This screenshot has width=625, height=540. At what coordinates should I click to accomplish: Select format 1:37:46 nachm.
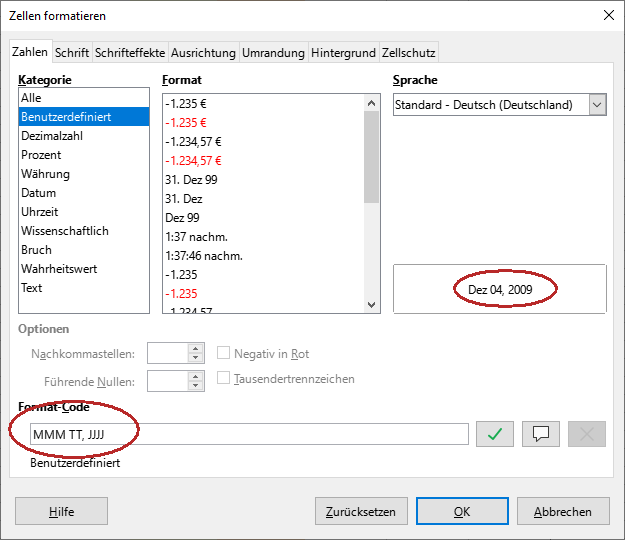263,255
